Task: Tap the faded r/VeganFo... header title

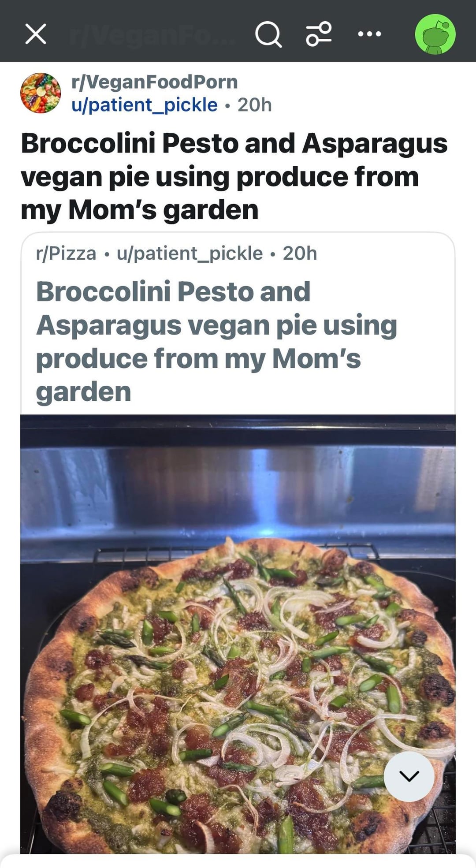Action: 152,34
